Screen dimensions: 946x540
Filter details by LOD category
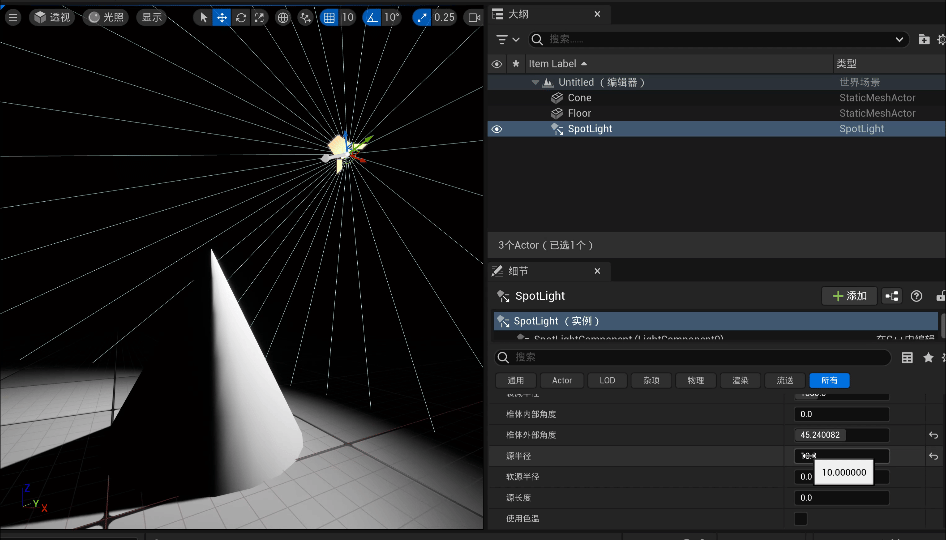click(x=607, y=381)
